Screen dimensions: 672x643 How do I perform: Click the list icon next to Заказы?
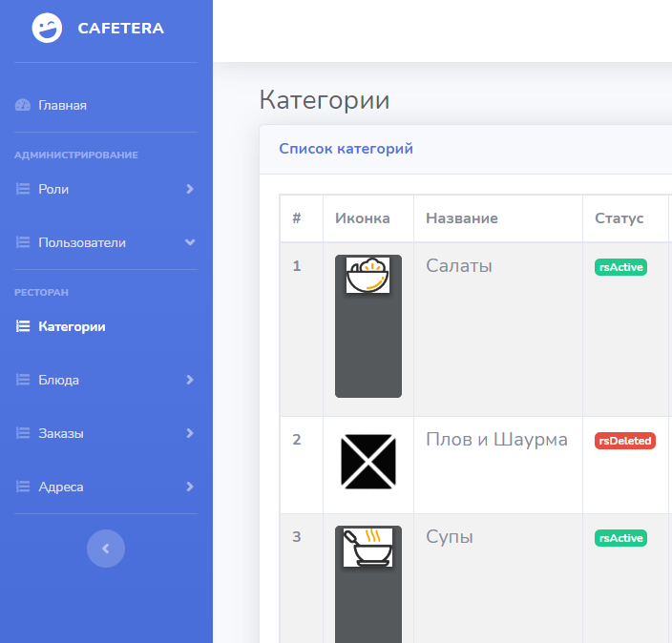23,433
